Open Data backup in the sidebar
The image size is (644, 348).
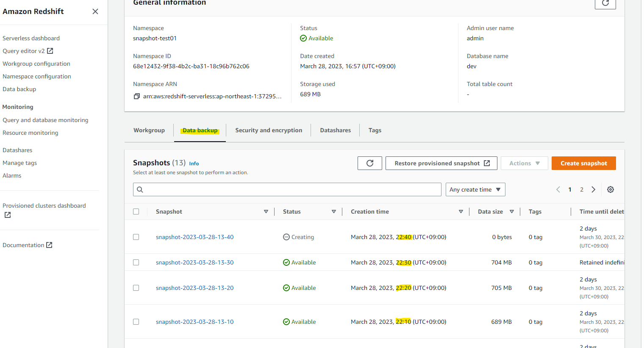pos(19,89)
